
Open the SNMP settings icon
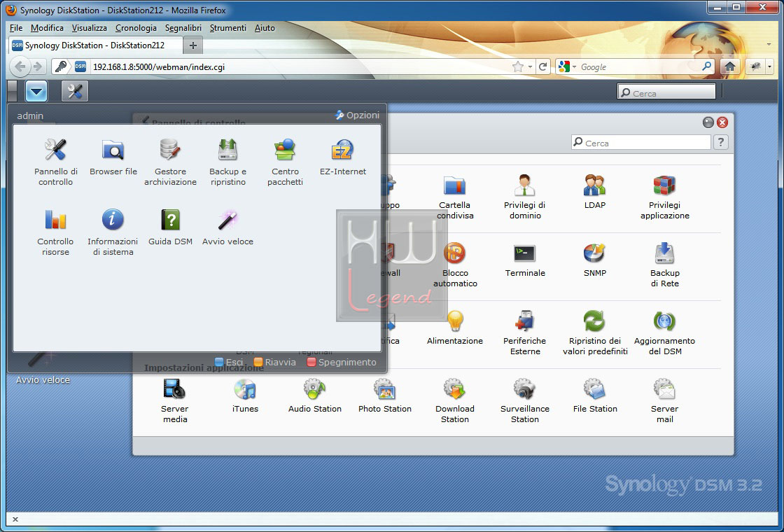point(594,260)
